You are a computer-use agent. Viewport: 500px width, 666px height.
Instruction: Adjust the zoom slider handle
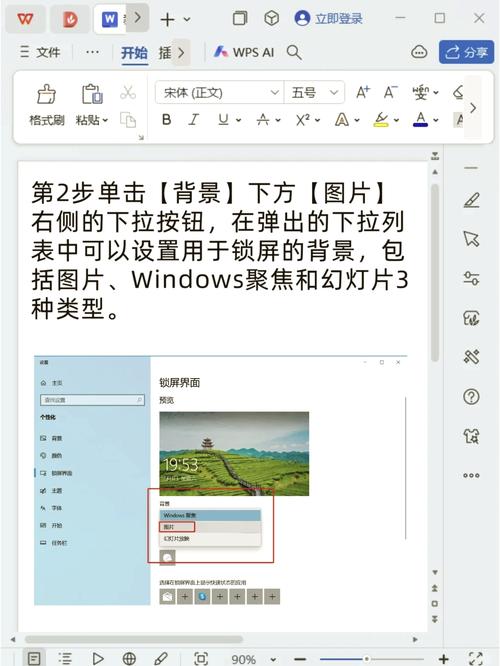(366, 659)
